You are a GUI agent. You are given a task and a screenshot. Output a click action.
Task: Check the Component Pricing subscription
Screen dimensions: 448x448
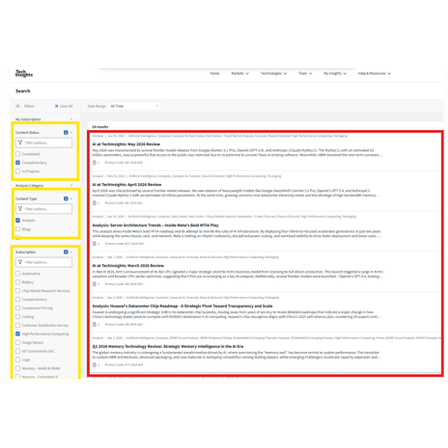(x=18, y=308)
